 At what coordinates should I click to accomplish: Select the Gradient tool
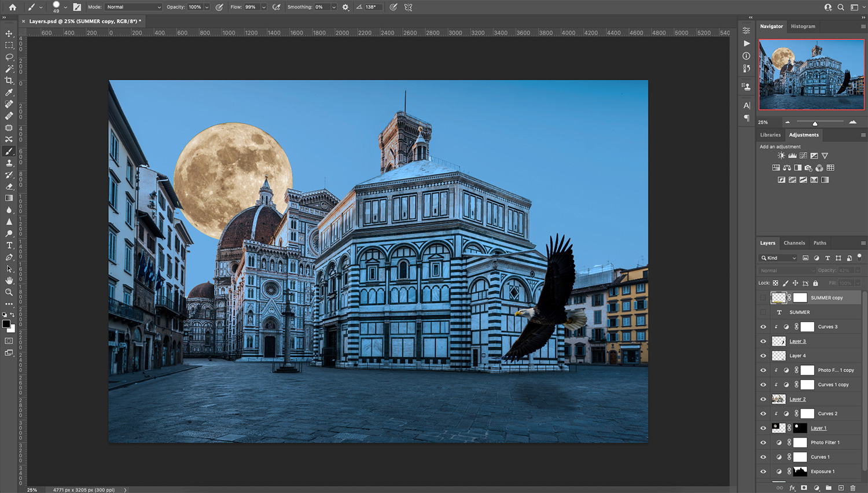(x=9, y=198)
